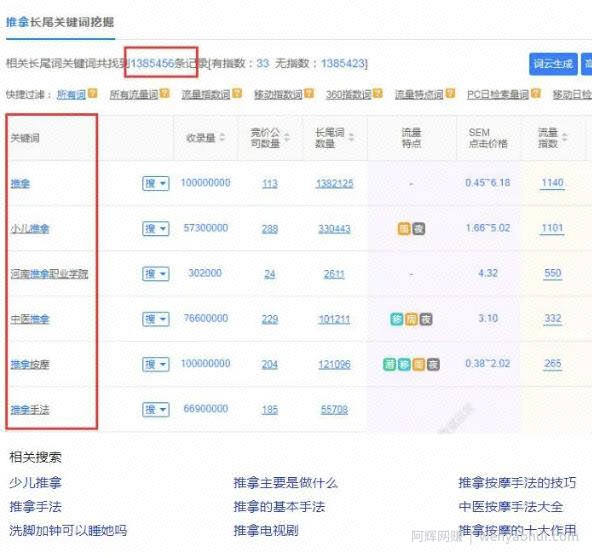Open 搜 dropdown in 推拿手法 row
This screenshot has height=558, width=592.
point(156,410)
